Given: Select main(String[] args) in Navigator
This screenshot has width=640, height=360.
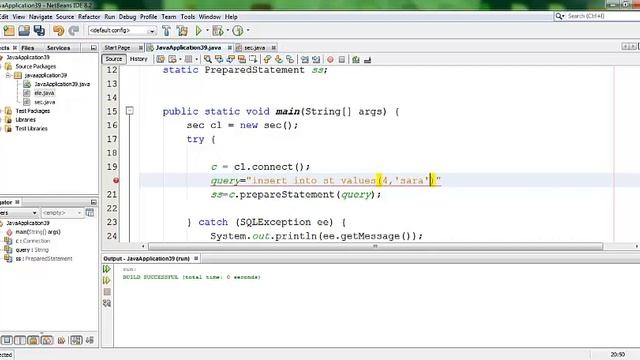Looking at the screenshot, I should click(x=38, y=232).
